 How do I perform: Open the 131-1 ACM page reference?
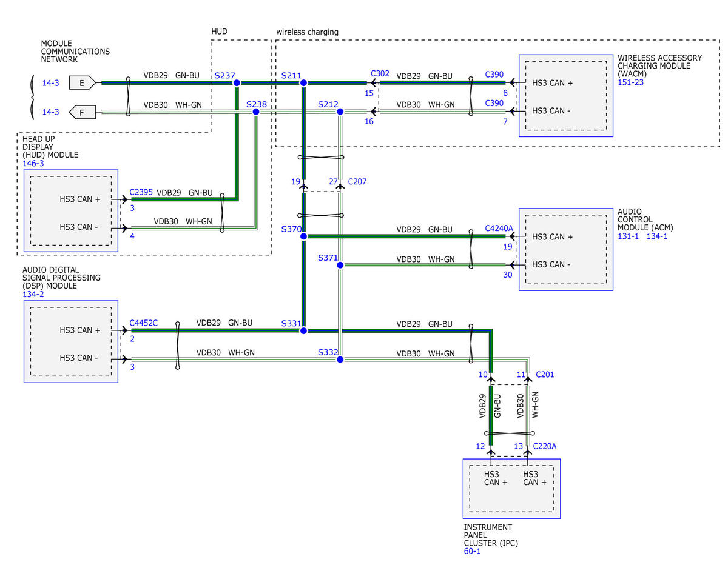tap(629, 236)
